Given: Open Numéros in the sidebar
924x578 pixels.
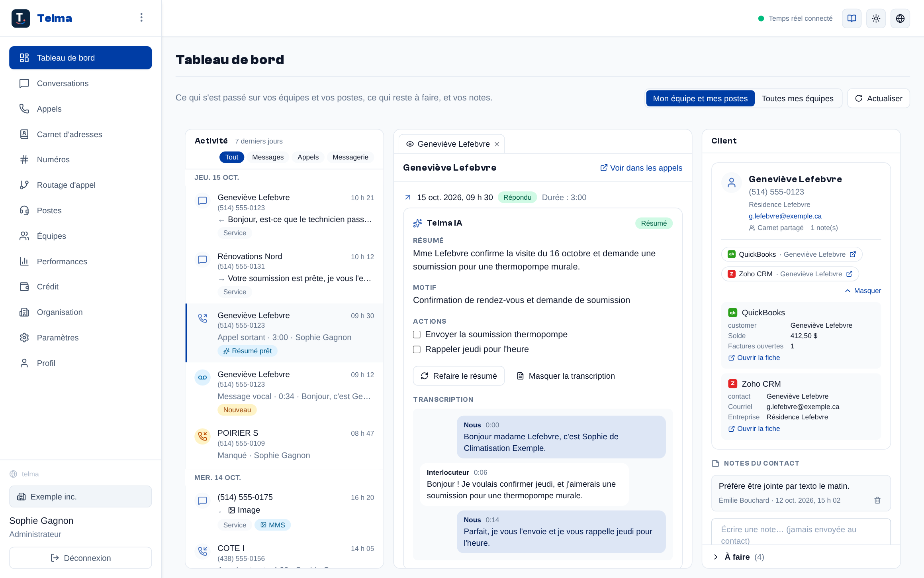Looking at the screenshot, I should pos(80,159).
